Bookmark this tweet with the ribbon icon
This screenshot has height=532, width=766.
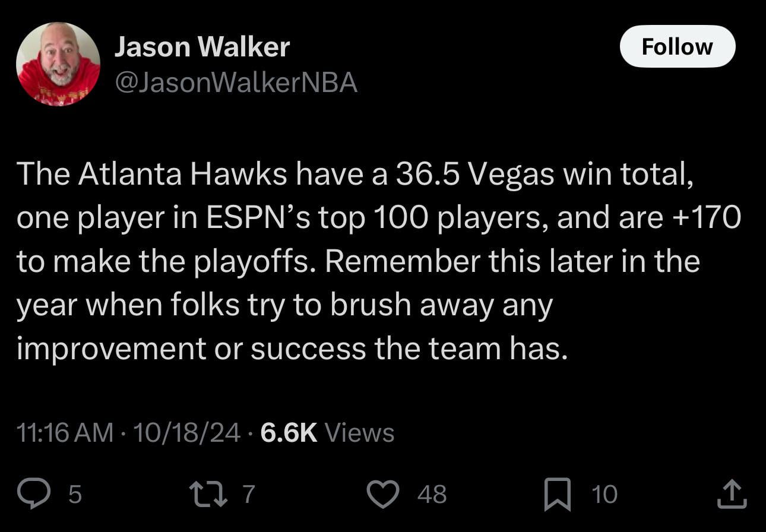pos(558,494)
